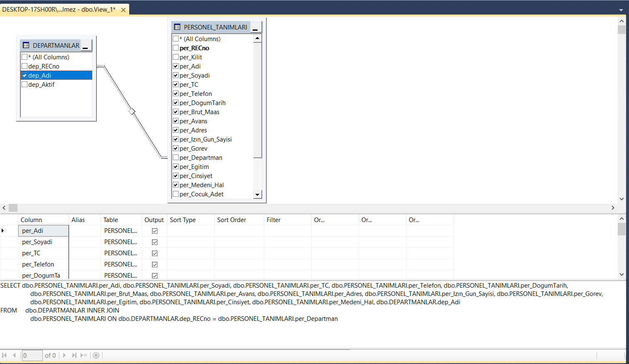
Task: Click the record number input field
Action: [x=32, y=355]
